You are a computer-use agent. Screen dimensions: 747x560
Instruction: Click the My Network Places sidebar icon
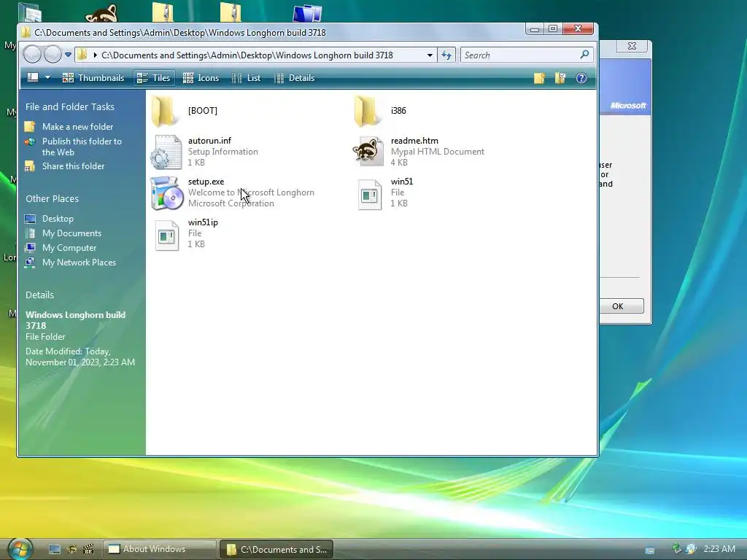pos(30,262)
